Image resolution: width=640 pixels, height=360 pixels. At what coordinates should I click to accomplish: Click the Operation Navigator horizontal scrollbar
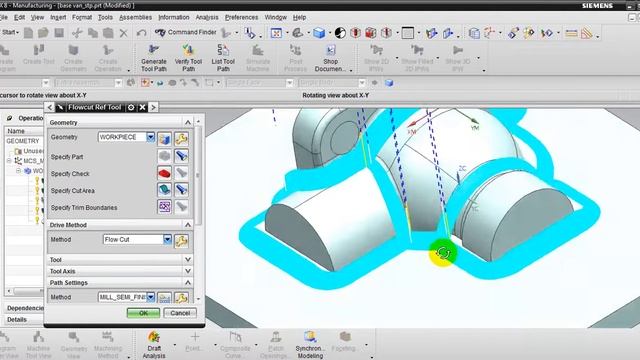[28, 291]
